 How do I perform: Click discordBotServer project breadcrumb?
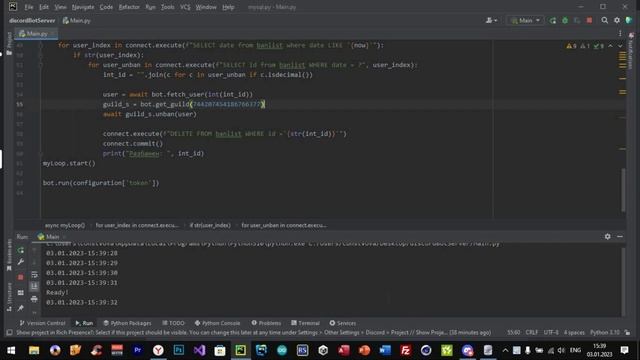(32, 20)
